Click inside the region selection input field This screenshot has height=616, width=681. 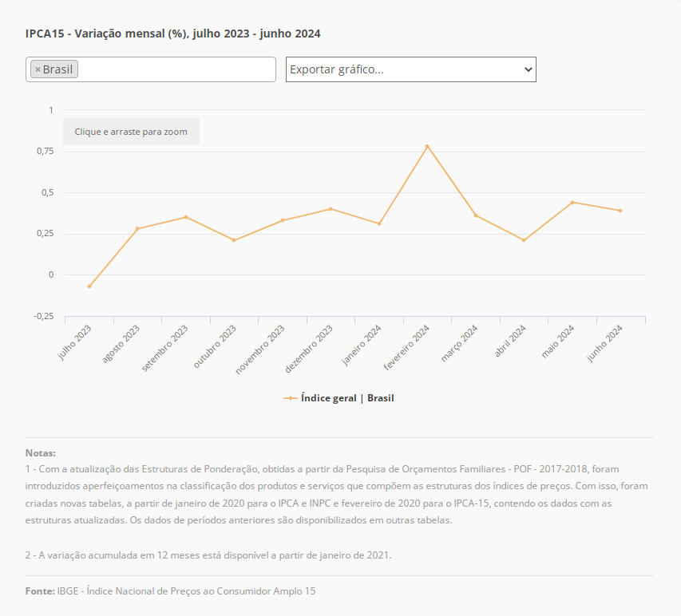[x=176, y=69]
